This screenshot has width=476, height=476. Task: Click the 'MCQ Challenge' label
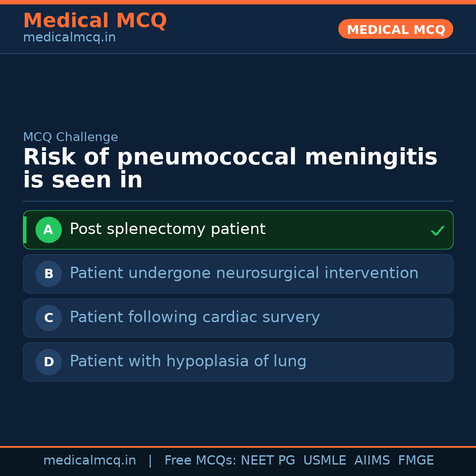71,137
